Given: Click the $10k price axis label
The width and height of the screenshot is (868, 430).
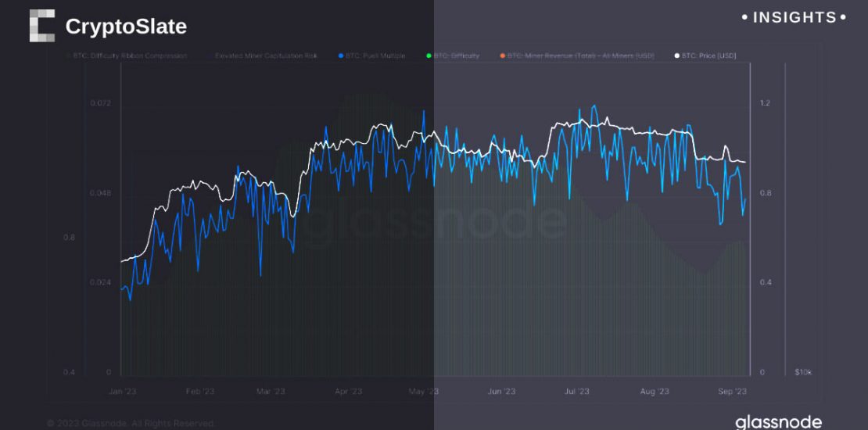Looking at the screenshot, I should 803,373.
